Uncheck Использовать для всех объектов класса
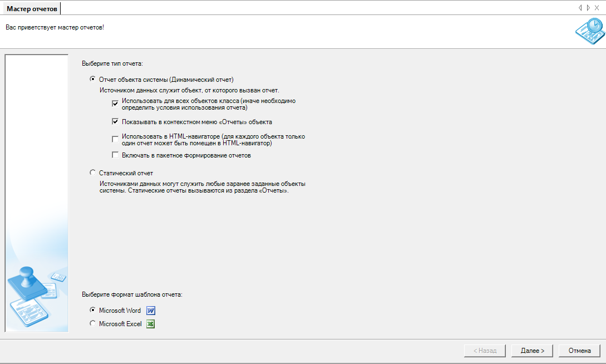Screen dimensions: 606x364 (115, 103)
